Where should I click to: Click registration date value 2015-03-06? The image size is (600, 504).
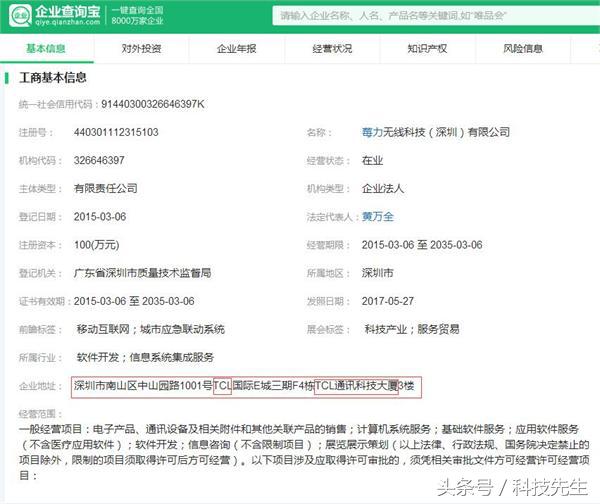pos(100,217)
